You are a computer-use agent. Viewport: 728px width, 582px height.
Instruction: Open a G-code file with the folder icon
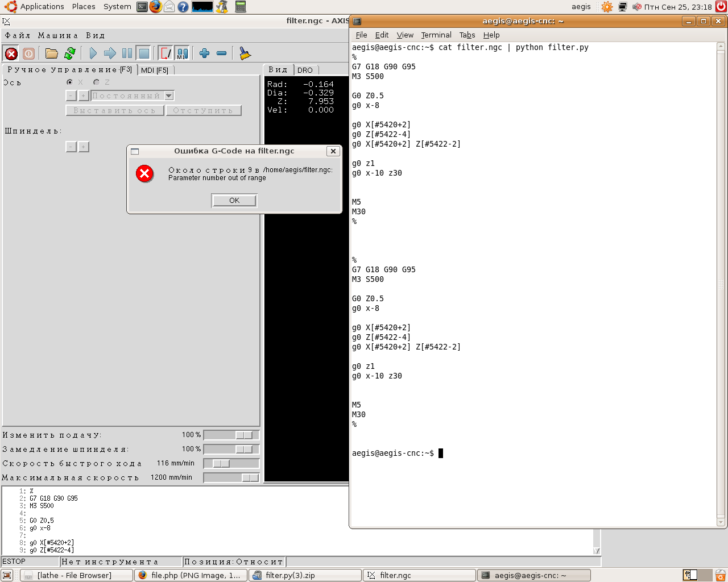pyautogui.click(x=52, y=53)
